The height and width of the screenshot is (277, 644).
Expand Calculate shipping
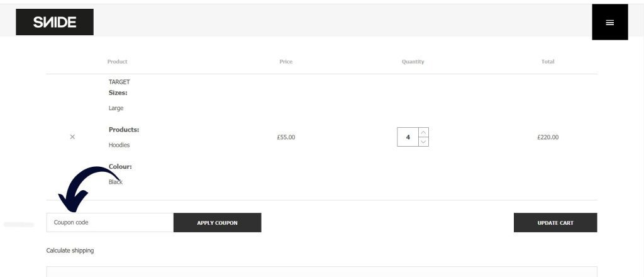(x=70, y=251)
